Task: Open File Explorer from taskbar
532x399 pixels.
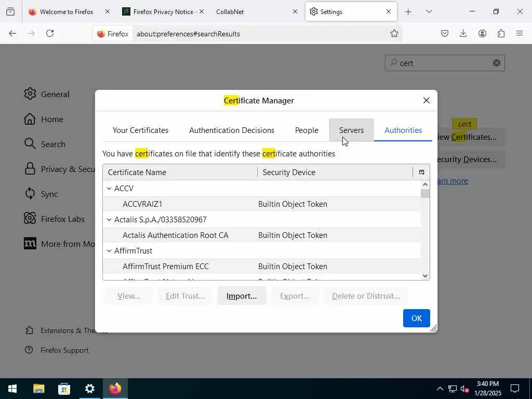Action: coord(38,389)
